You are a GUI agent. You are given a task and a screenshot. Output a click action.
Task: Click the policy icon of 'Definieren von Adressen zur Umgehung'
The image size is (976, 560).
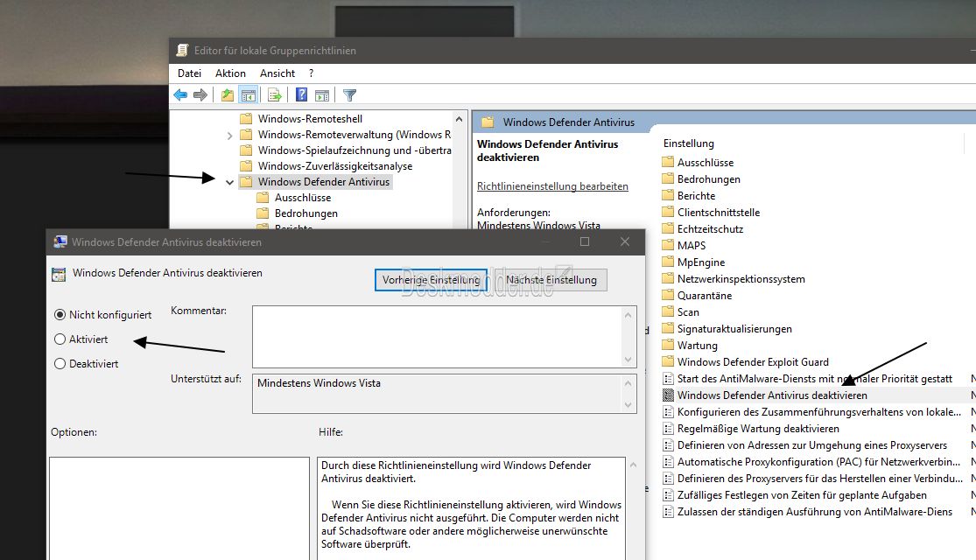[x=668, y=444]
